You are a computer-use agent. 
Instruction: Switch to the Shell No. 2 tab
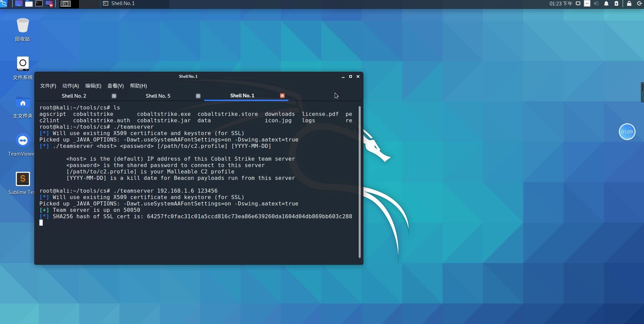(74, 96)
